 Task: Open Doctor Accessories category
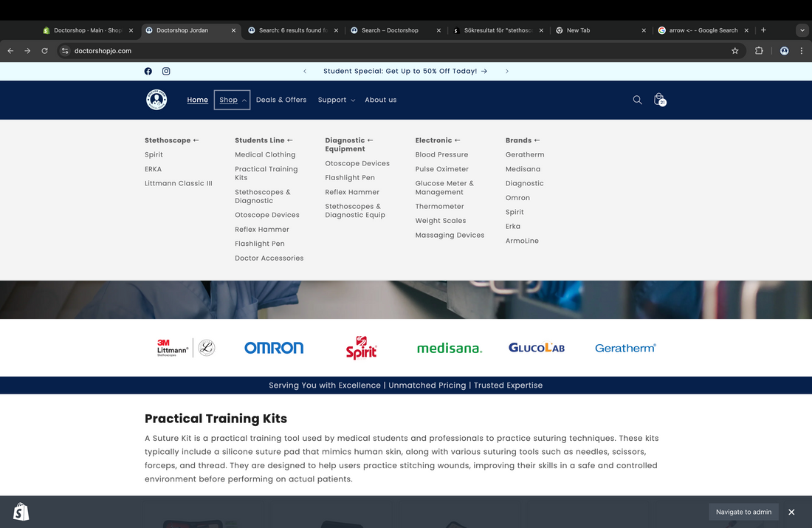[x=269, y=258]
